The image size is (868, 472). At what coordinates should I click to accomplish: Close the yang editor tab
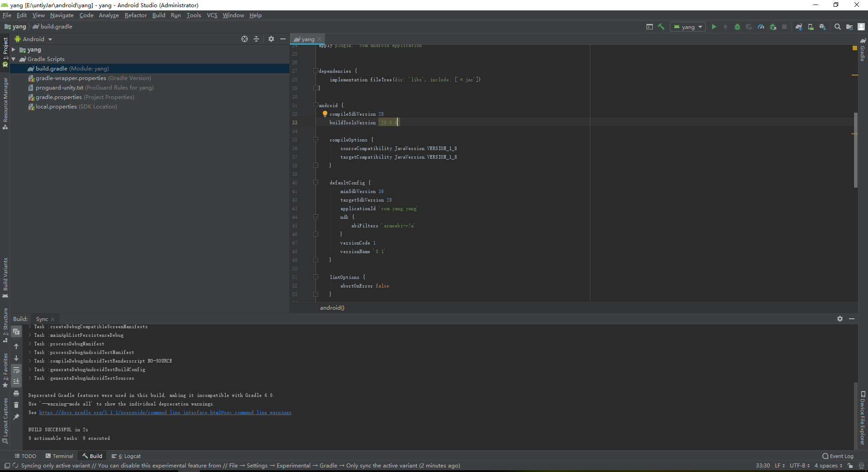point(319,39)
